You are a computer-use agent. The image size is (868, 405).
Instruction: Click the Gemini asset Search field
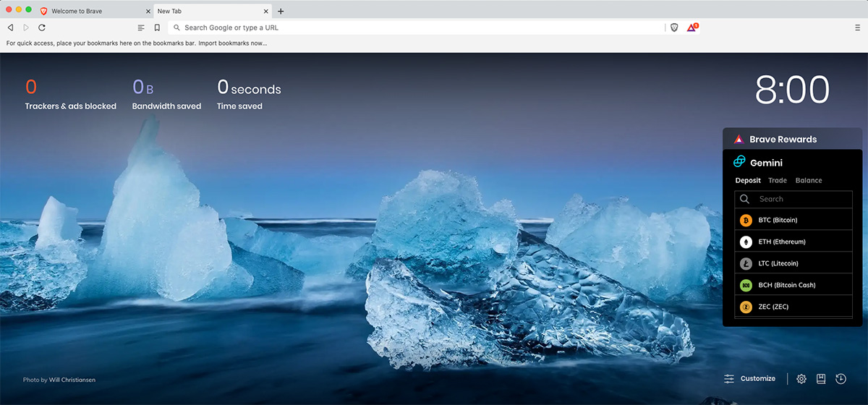[793, 199]
